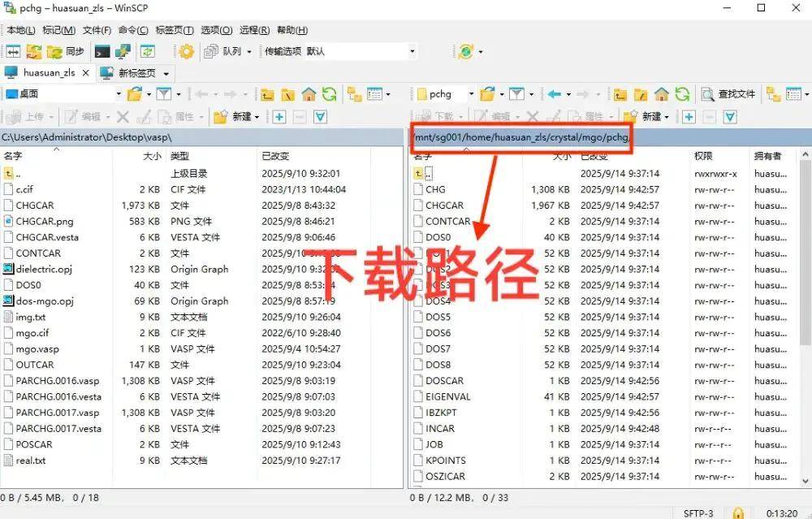Image resolution: width=812 pixels, height=519 pixels.
Task: Open the 队列 queue dropdown arrow
Action: coord(249,51)
